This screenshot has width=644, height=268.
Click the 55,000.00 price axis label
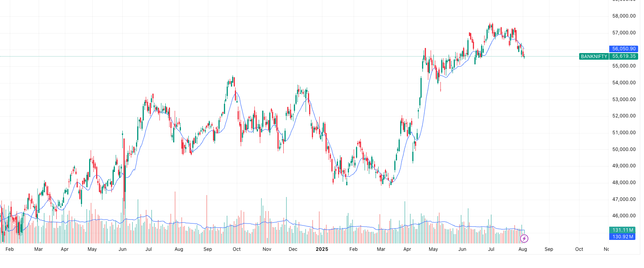coord(624,66)
